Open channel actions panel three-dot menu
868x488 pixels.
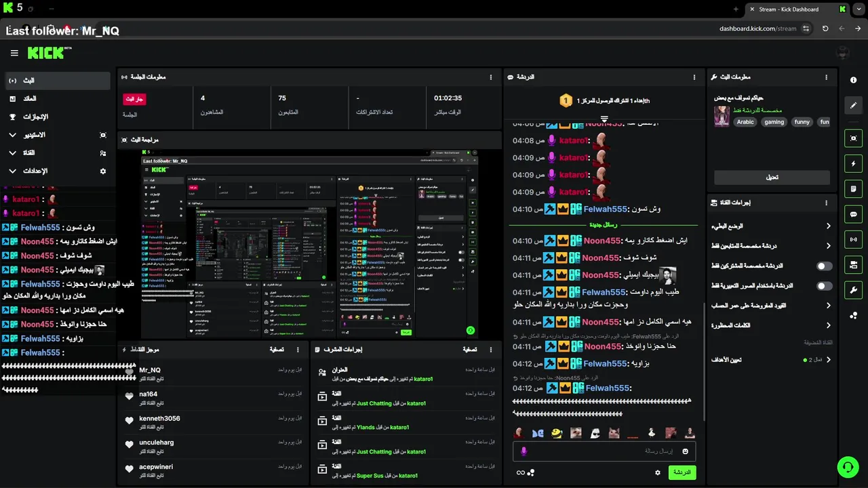point(826,203)
